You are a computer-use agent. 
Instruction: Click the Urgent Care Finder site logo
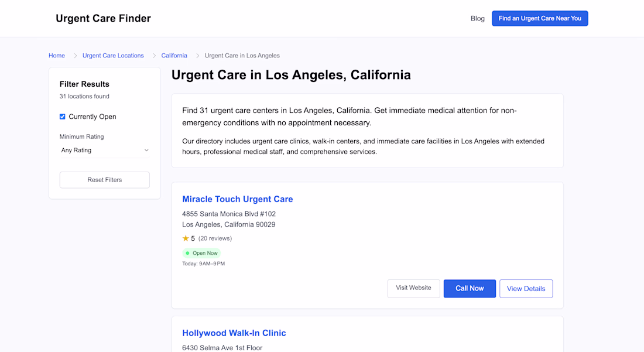(103, 19)
